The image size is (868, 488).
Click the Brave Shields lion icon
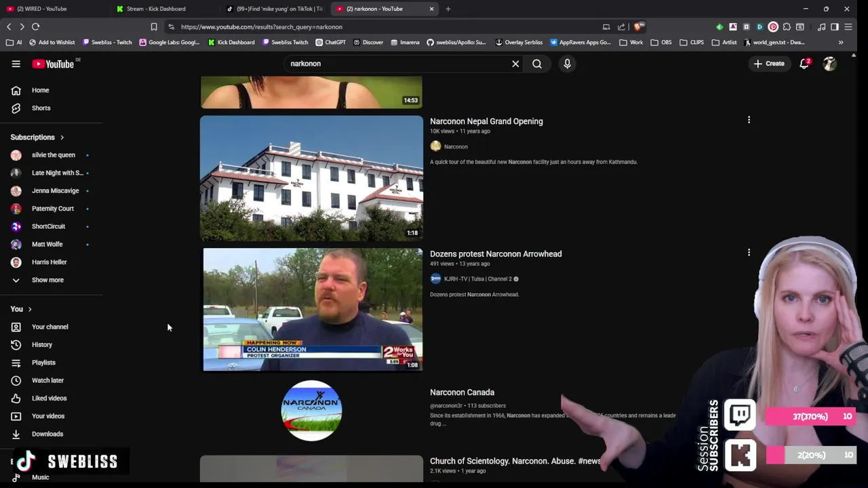click(638, 27)
